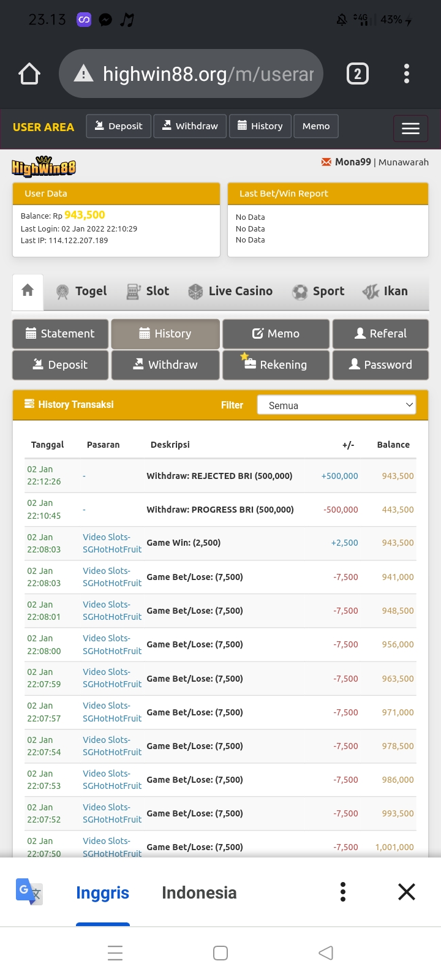Viewport: 441px width, 980px height.
Task: Open the browser tab switcher showing 2
Action: (358, 74)
